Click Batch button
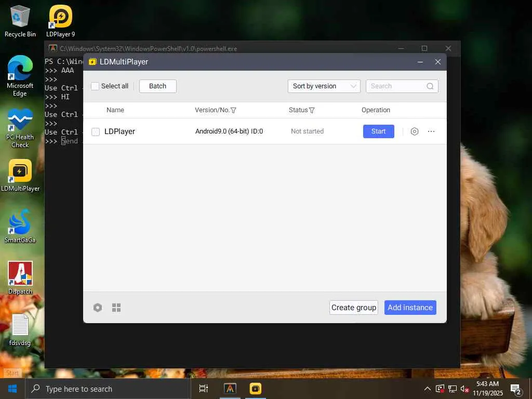Image resolution: width=532 pixels, height=399 pixels. 158,86
